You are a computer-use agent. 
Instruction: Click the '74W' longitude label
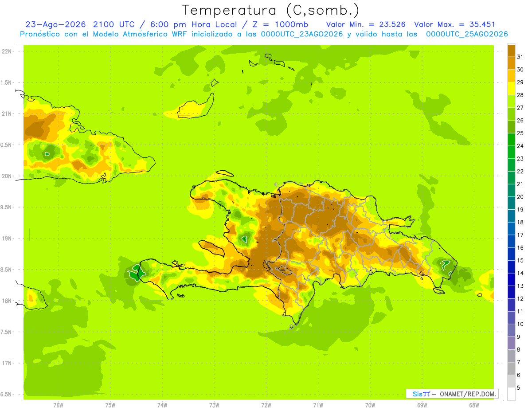tap(162, 405)
